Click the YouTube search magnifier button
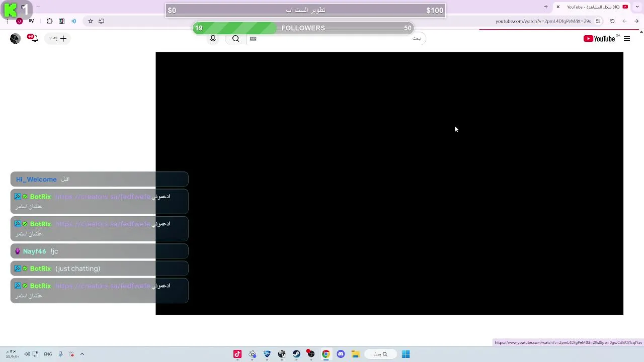Screen dimensions: 644x362 coord(235,39)
